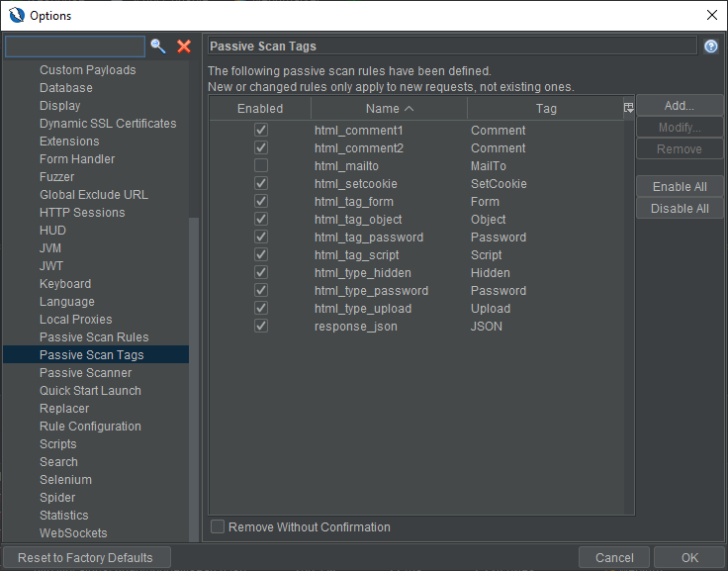The height and width of the screenshot is (571, 728).
Task: Toggle the html_tag_password enabled checkbox
Action: point(261,237)
